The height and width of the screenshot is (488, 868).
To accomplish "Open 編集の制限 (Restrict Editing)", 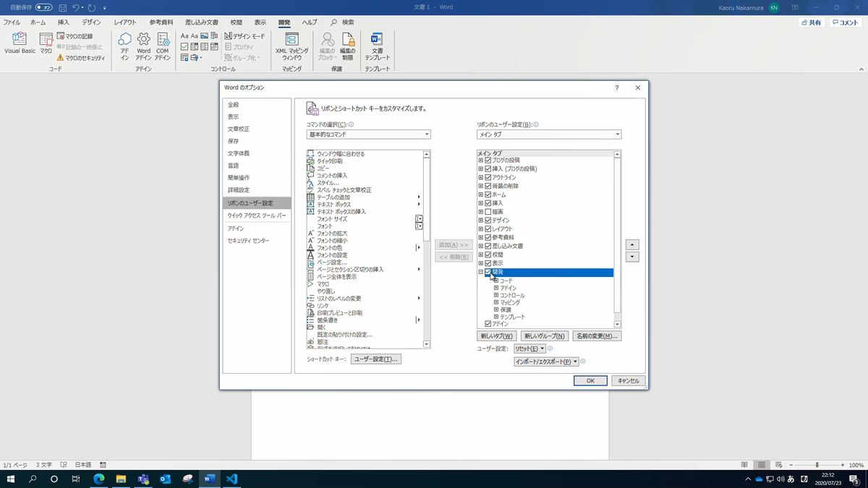I will click(x=347, y=46).
